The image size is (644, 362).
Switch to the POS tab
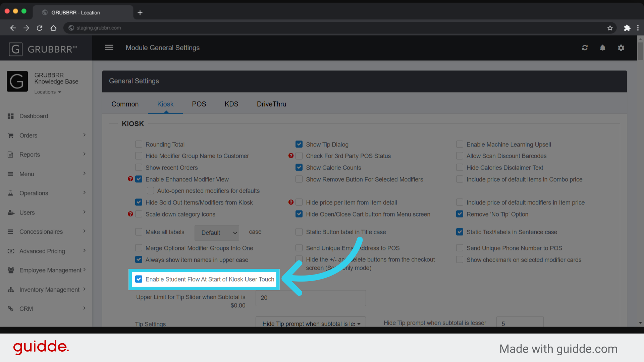click(199, 104)
